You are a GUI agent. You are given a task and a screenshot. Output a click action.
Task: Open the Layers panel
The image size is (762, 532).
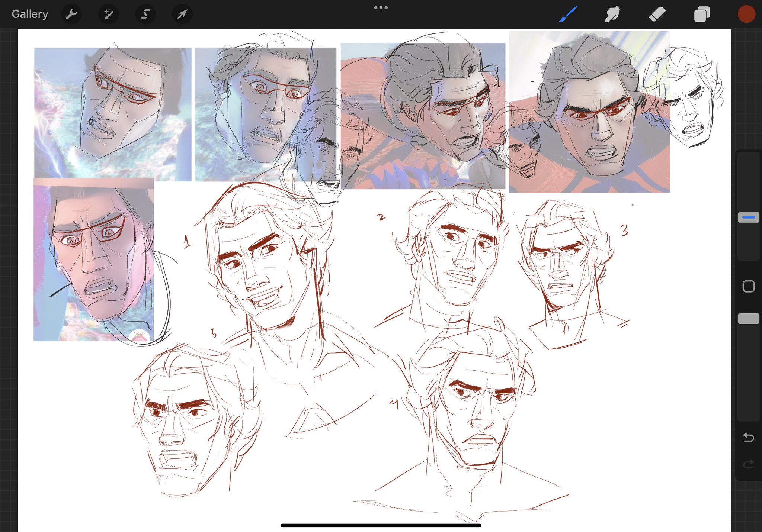click(702, 14)
